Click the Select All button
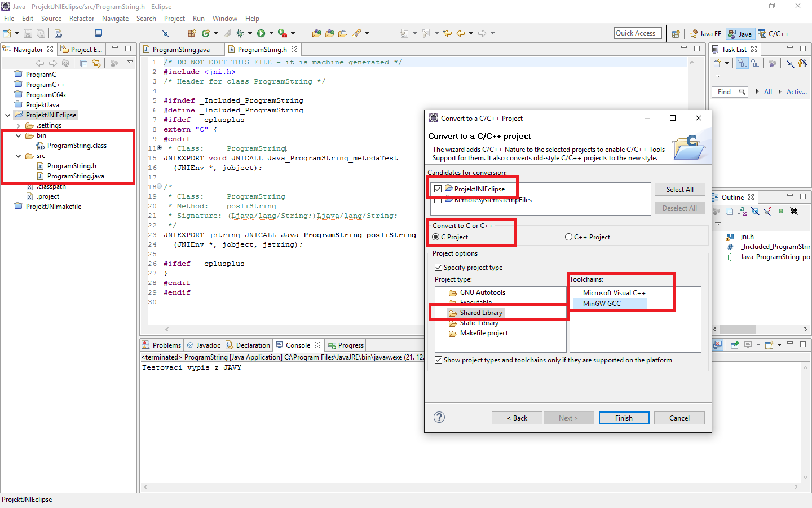 coord(679,189)
